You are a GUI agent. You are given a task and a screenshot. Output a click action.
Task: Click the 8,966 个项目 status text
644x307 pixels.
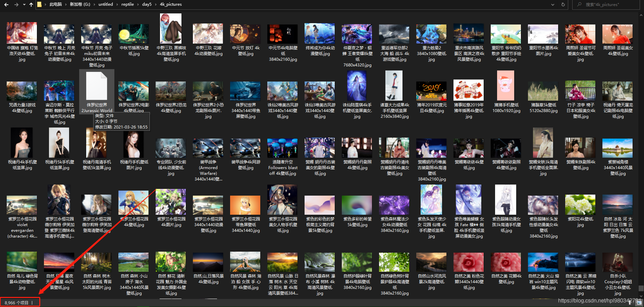16,303
